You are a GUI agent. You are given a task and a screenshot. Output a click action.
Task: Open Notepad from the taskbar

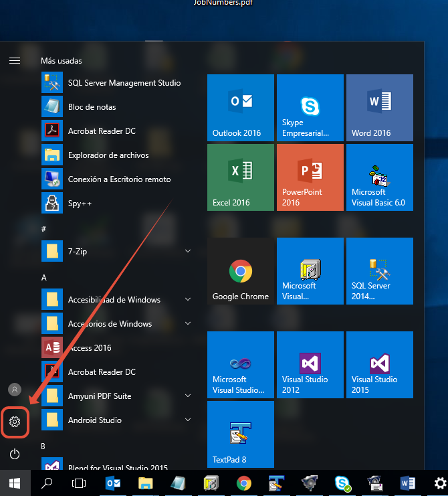coord(178,483)
